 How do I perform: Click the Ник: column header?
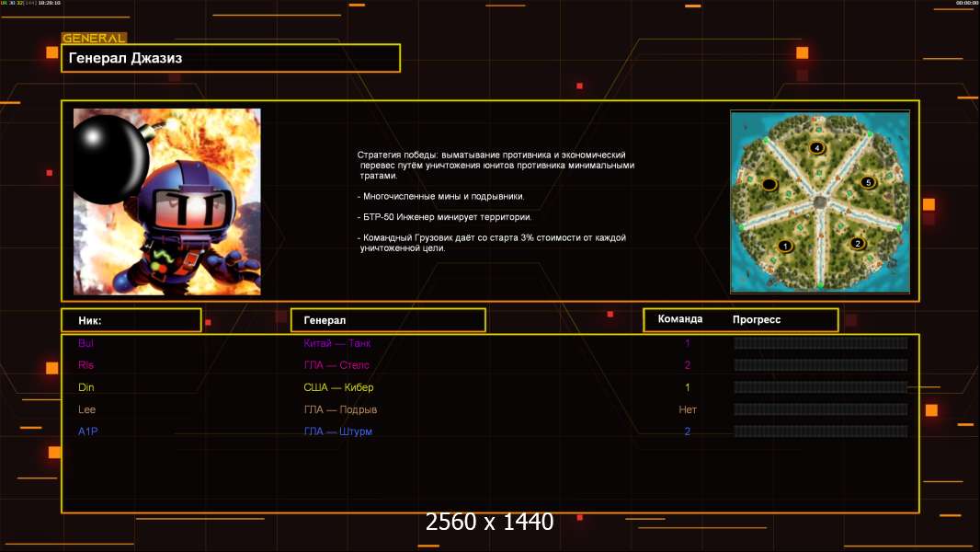(131, 320)
